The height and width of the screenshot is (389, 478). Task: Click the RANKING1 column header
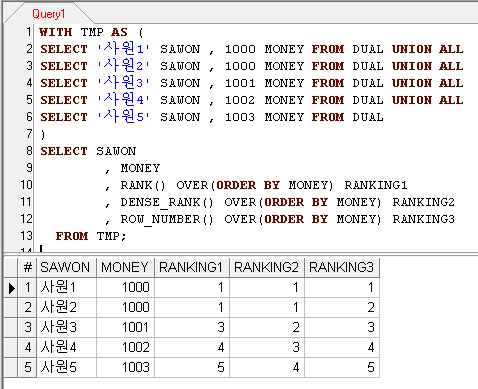pyautogui.click(x=192, y=267)
